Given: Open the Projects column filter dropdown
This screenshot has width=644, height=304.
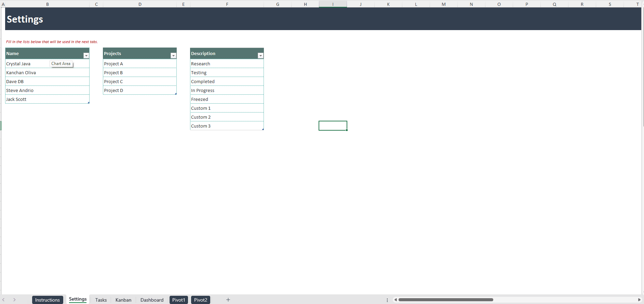Looking at the screenshot, I should coord(173,56).
